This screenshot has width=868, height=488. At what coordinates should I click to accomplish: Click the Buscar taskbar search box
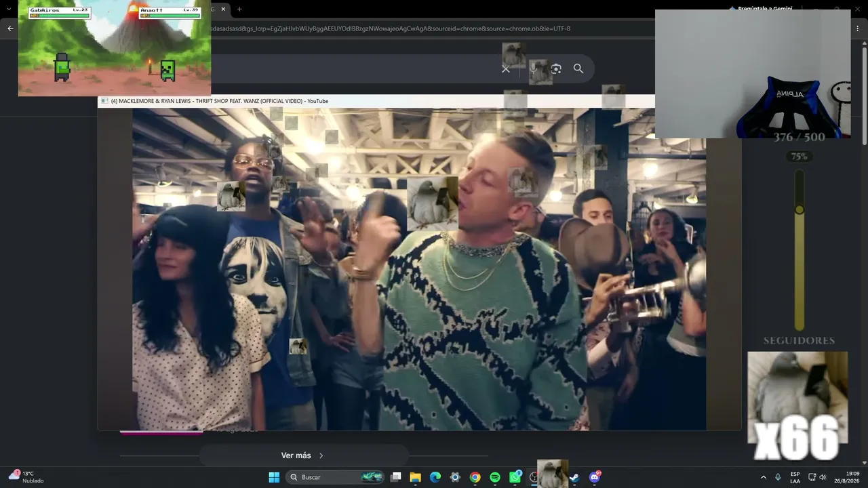[336, 477]
